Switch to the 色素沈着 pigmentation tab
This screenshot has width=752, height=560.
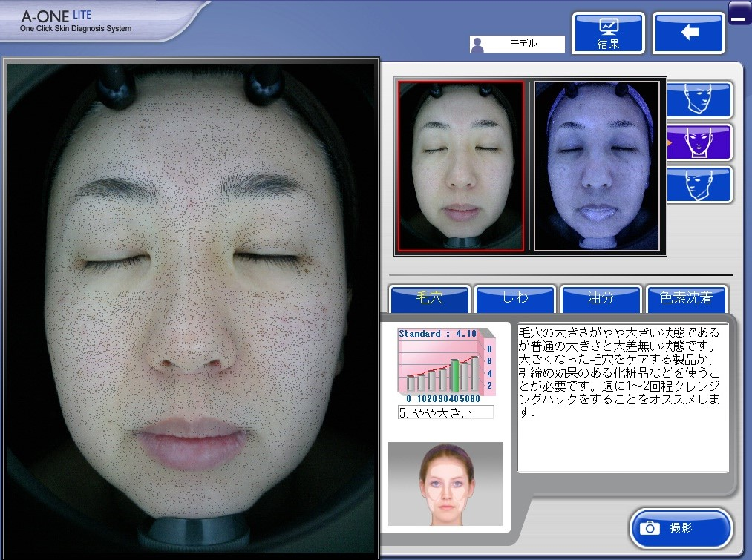[x=686, y=298]
